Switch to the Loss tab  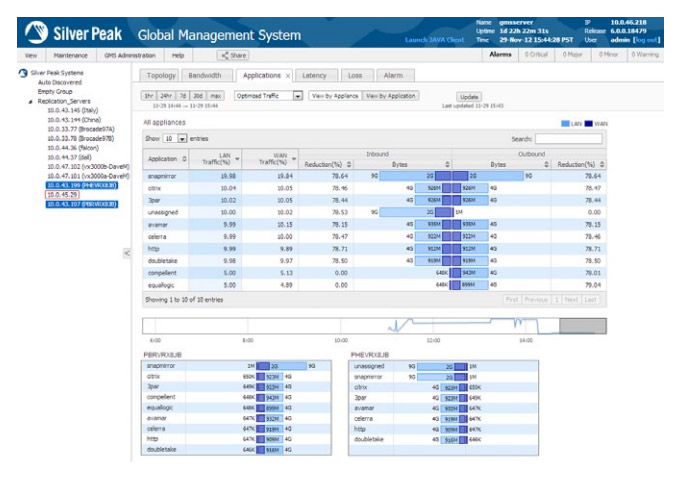point(355,76)
